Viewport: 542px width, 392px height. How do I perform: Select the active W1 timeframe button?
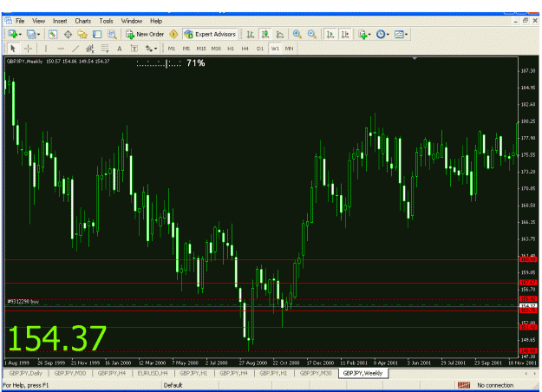point(275,49)
